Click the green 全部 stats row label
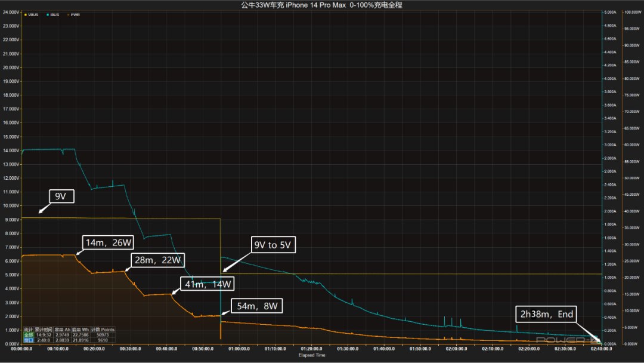This screenshot has height=363, width=644. pos(28,335)
